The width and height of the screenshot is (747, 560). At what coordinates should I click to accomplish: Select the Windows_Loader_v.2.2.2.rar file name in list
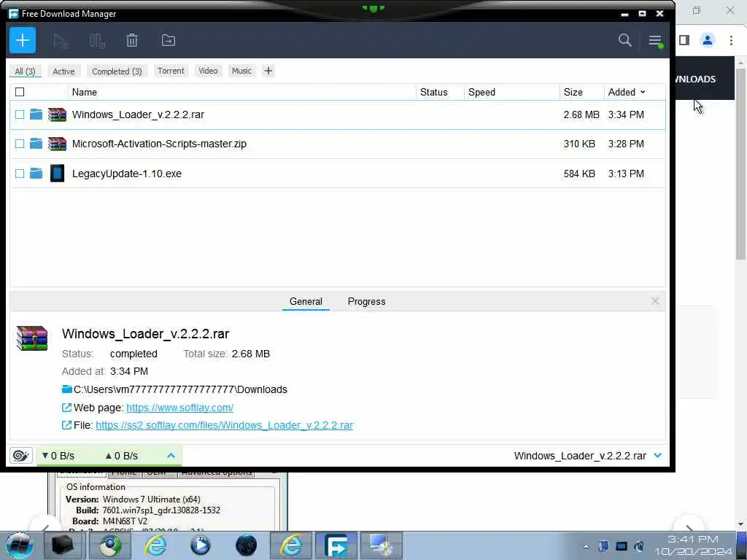click(x=138, y=114)
